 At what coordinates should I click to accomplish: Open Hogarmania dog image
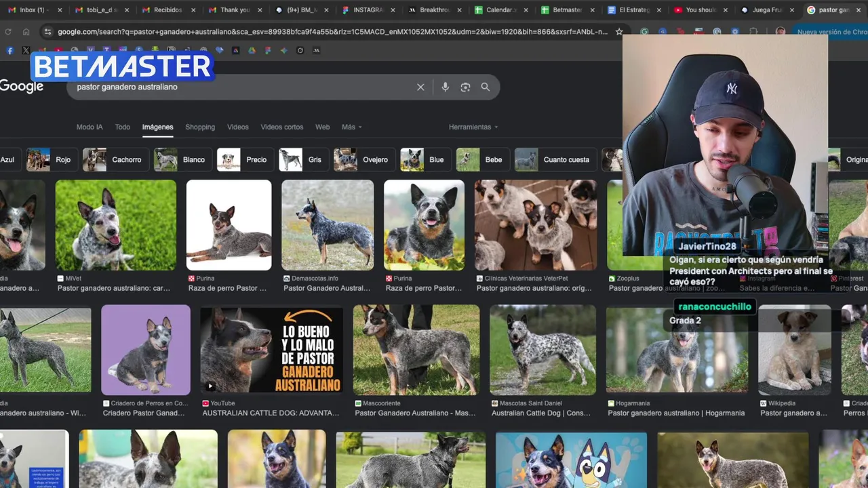point(677,350)
